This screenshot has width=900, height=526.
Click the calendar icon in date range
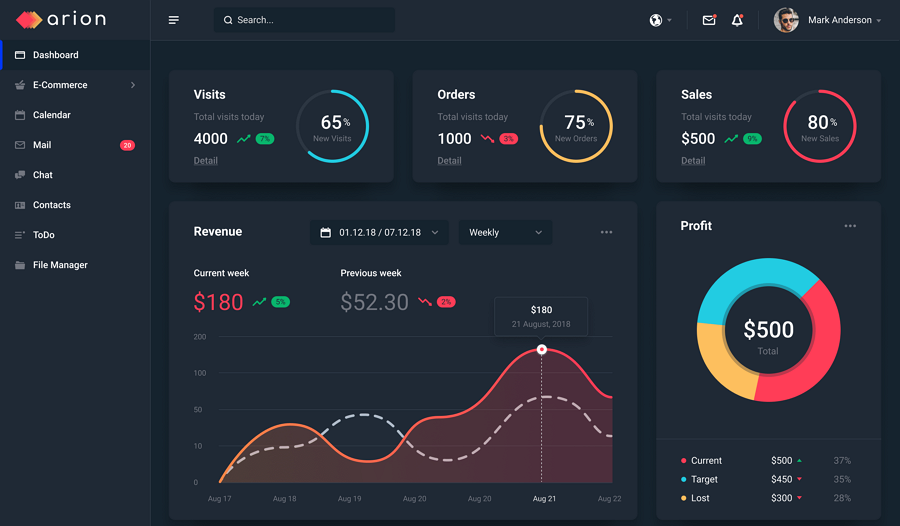point(325,233)
